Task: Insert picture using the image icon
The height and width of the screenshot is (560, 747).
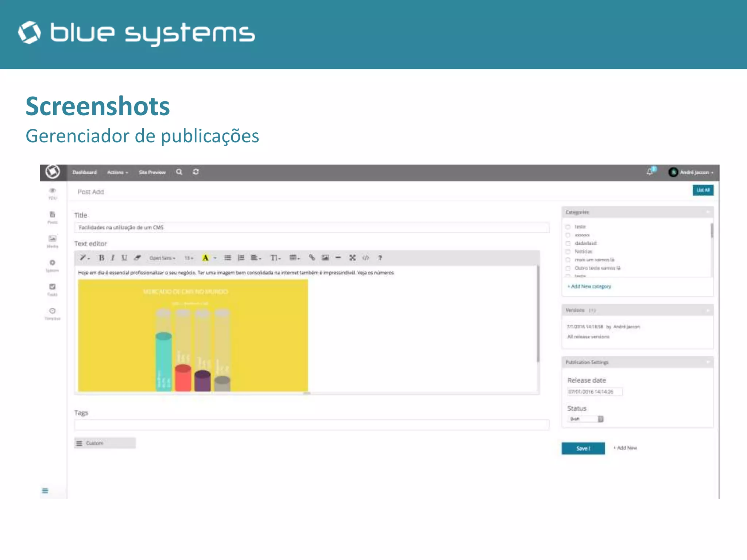Action: click(325, 258)
